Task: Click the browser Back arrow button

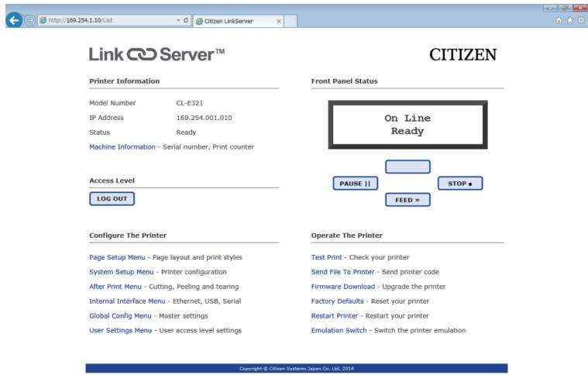Action: tap(14, 20)
